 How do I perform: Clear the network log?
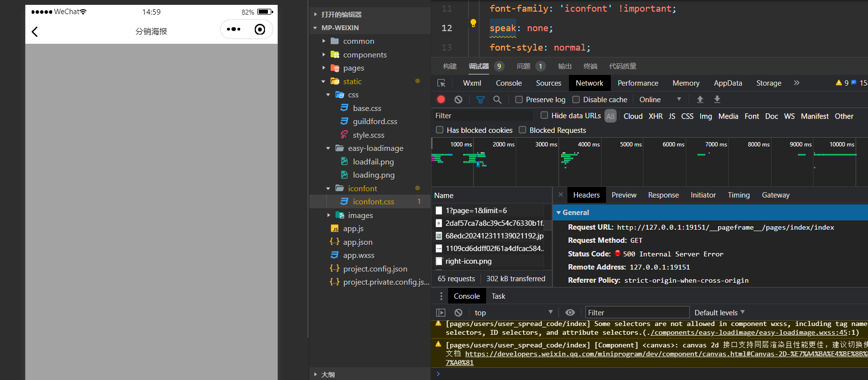click(x=458, y=99)
